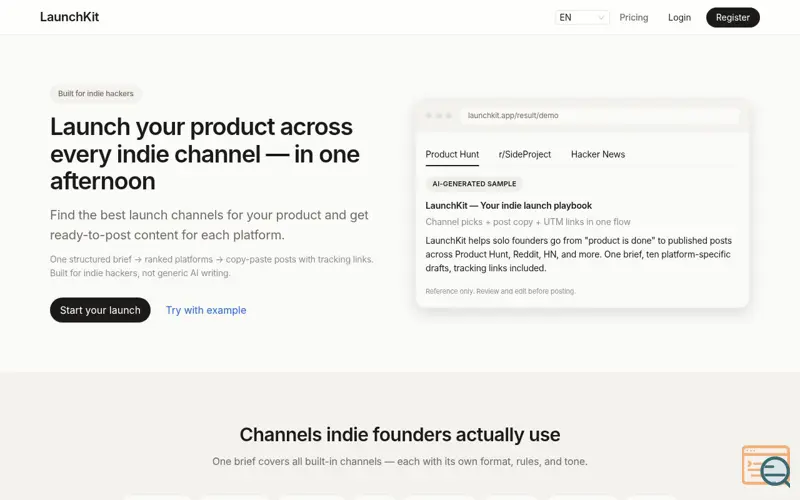
Task: Click 'LaunchKit — Your indie launch playbook' title
Action: [509, 206]
